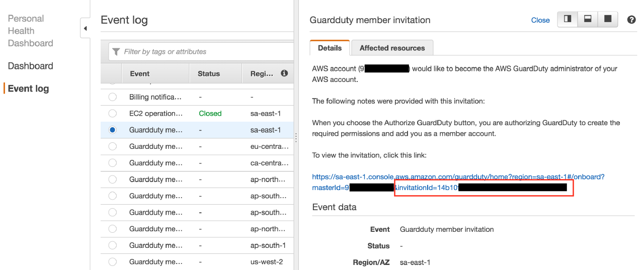Click the Event data section heading

click(x=335, y=207)
